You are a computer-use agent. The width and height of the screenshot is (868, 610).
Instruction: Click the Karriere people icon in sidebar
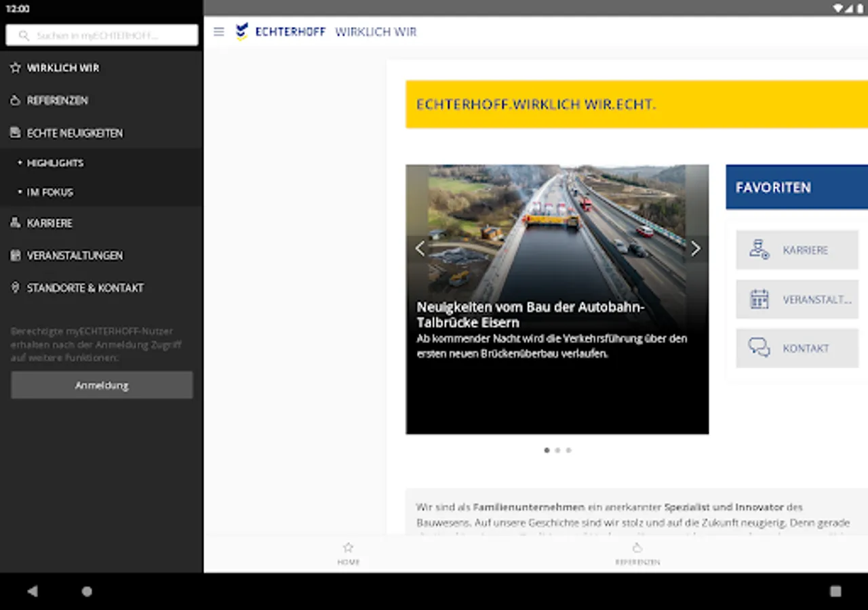tap(15, 223)
